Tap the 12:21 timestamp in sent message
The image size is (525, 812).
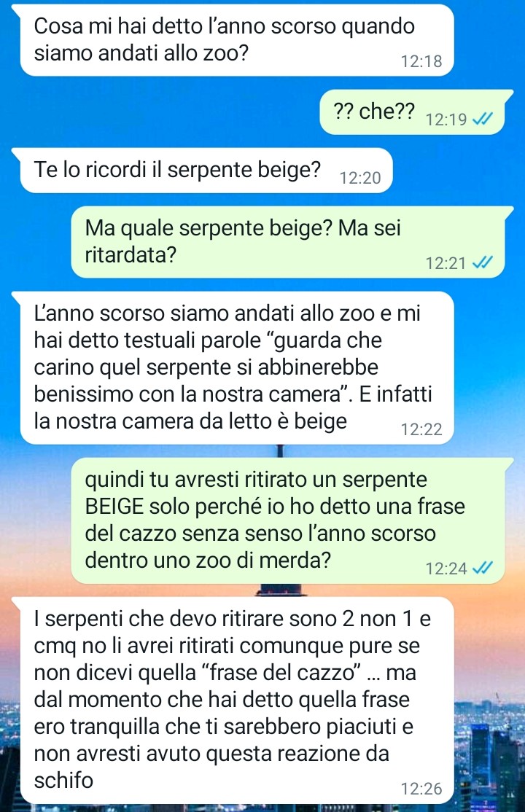[446, 263]
